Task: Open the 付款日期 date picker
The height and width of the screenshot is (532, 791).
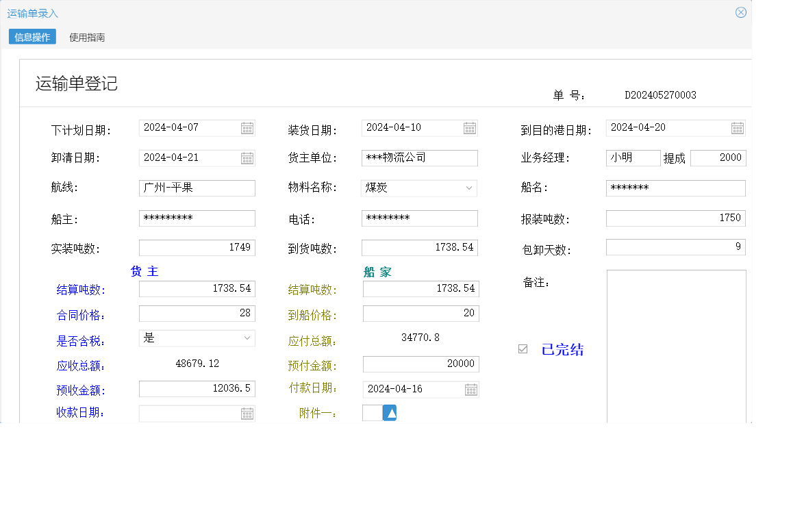Action: click(469, 389)
